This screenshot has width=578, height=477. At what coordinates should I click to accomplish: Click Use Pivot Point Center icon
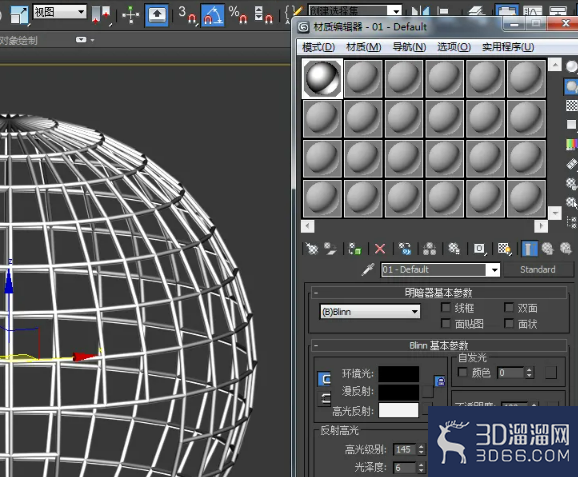[x=101, y=15]
